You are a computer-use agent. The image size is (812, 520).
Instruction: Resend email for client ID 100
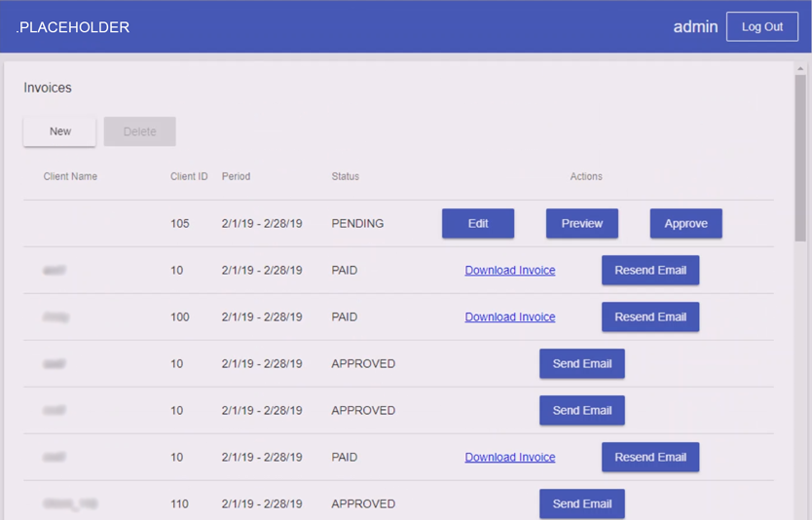point(650,316)
